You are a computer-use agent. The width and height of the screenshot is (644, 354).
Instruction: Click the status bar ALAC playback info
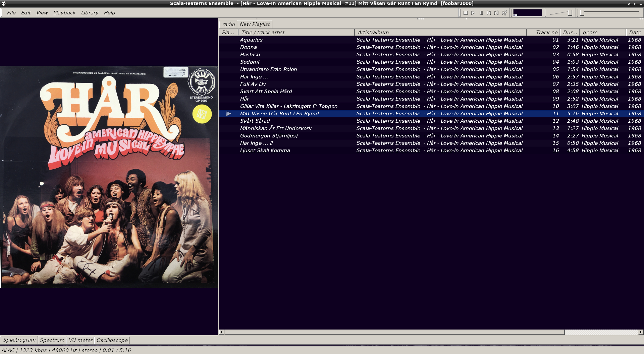pos(66,350)
